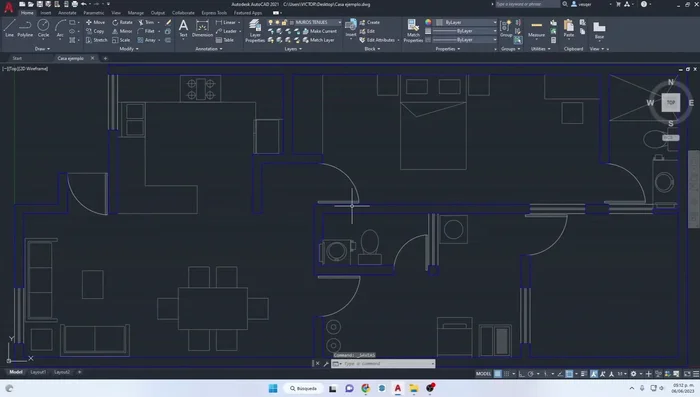
Task: Open the linetype ByLayer dropdown
Action: pos(464,40)
